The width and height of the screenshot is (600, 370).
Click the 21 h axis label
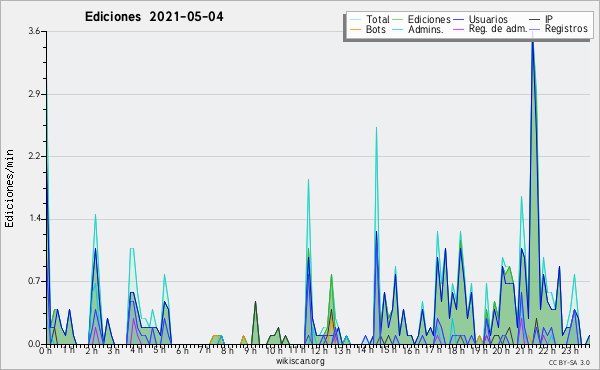click(x=522, y=350)
